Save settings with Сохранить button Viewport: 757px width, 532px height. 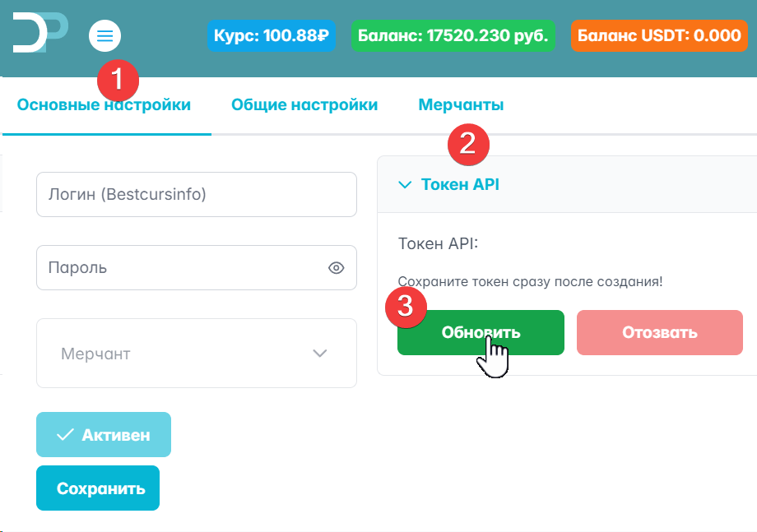tap(97, 488)
